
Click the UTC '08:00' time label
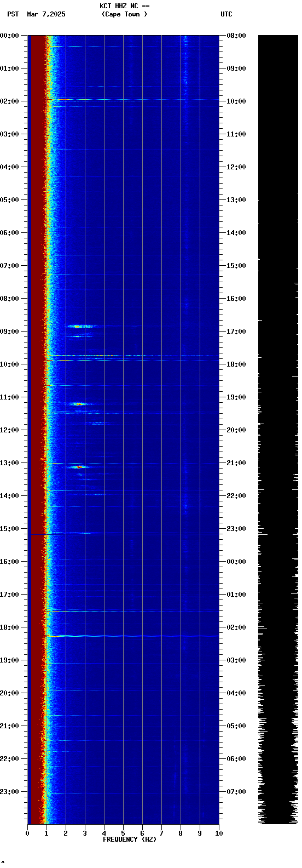[x=236, y=36]
